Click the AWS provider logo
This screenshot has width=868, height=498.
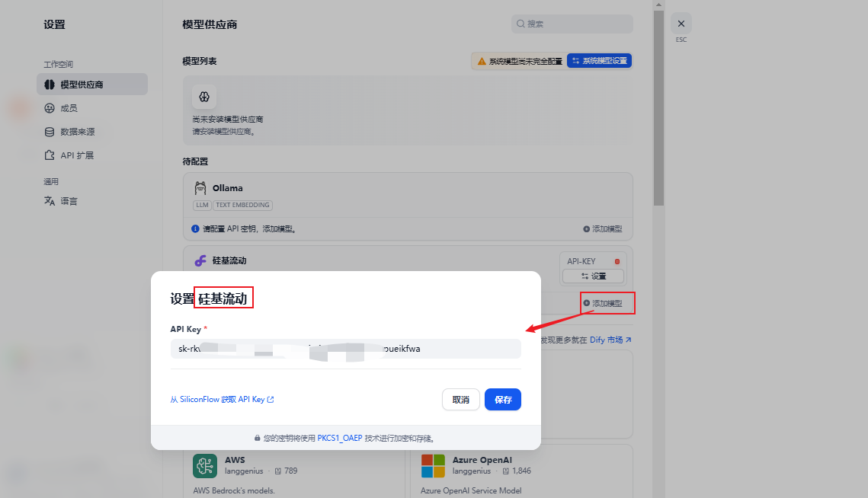[x=205, y=466]
